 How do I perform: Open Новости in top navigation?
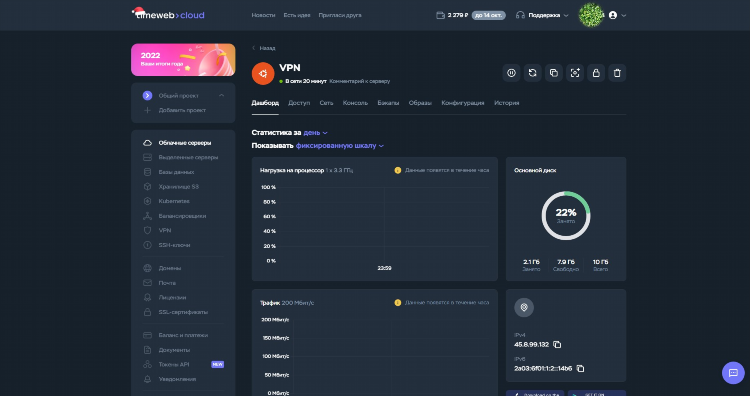(x=263, y=15)
